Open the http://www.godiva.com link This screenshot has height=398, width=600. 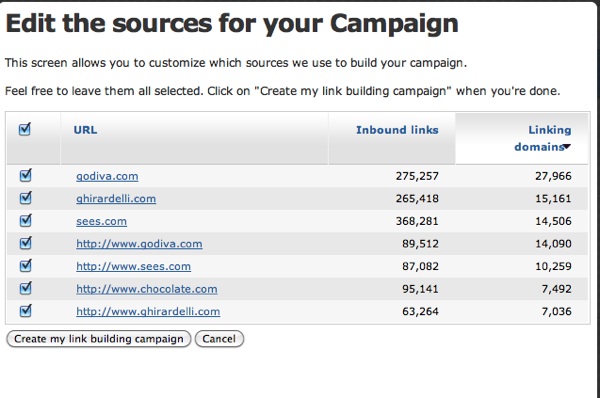[x=139, y=244]
